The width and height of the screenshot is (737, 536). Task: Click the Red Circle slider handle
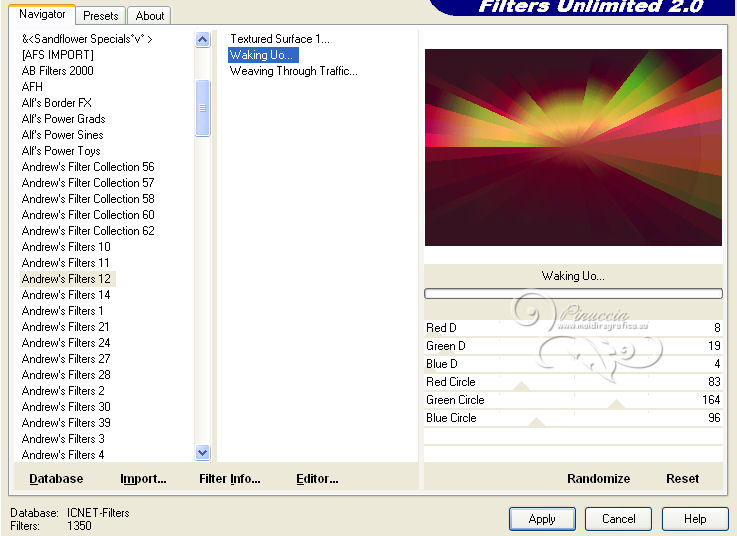[521, 386]
